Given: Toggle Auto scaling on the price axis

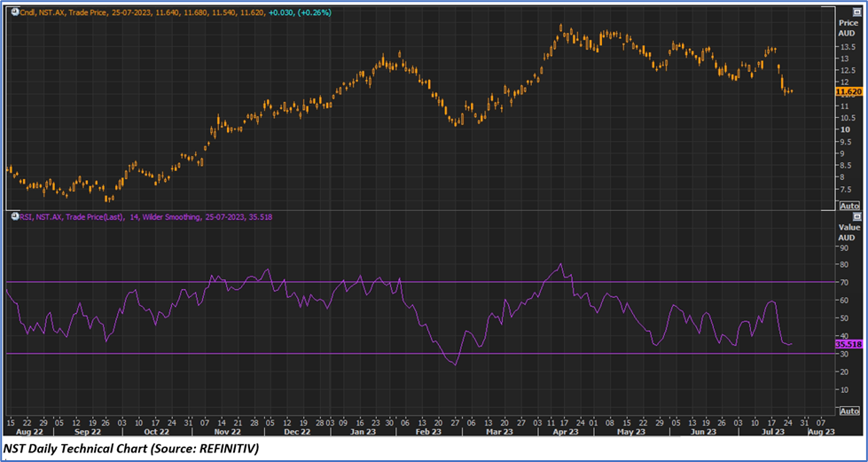Looking at the screenshot, I should click(848, 205).
